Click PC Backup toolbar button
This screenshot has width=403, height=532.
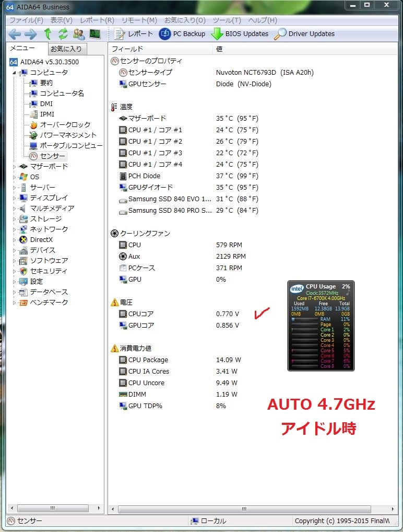(x=182, y=34)
